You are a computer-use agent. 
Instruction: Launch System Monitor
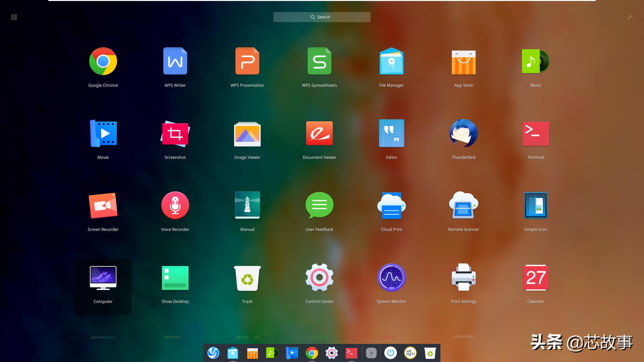pyautogui.click(x=391, y=278)
